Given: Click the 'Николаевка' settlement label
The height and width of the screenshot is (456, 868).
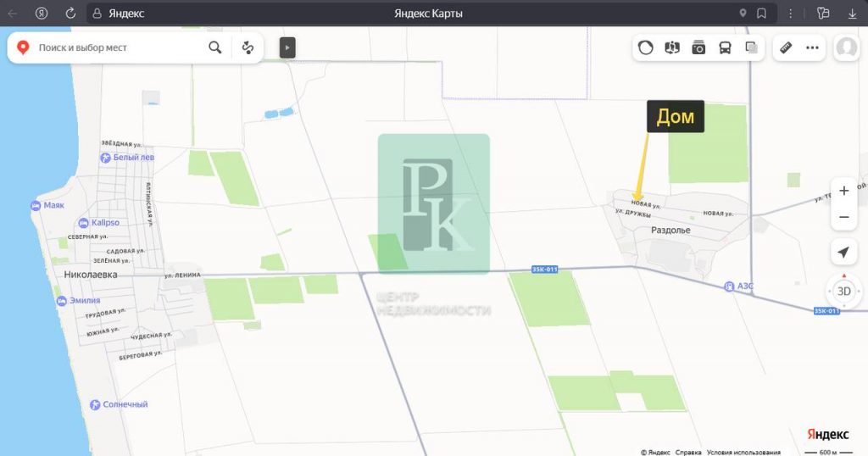Looking at the screenshot, I should point(91,275).
